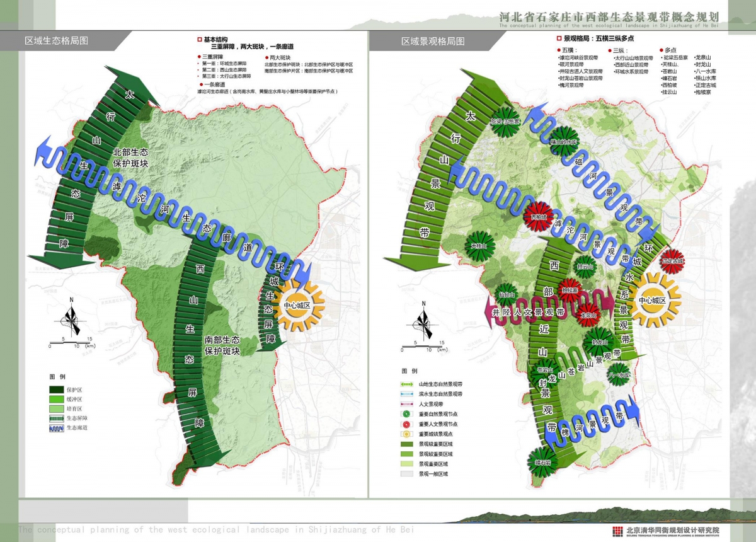Select the green 天桂山 node marker
This screenshot has height=542, width=756.
pos(479,246)
